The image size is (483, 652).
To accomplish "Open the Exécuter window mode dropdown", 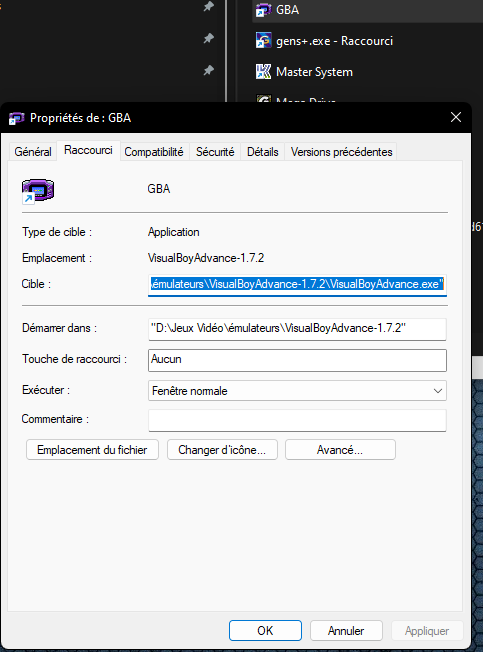I will [297, 391].
